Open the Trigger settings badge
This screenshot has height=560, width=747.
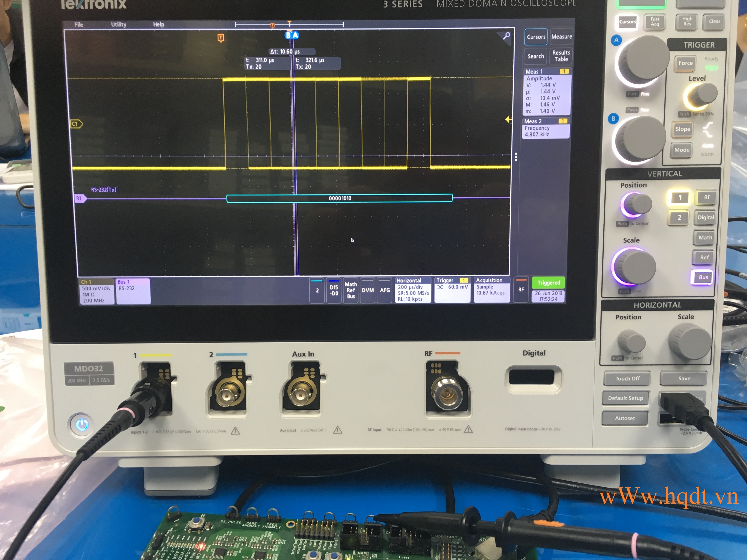click(x=452, y=290)
